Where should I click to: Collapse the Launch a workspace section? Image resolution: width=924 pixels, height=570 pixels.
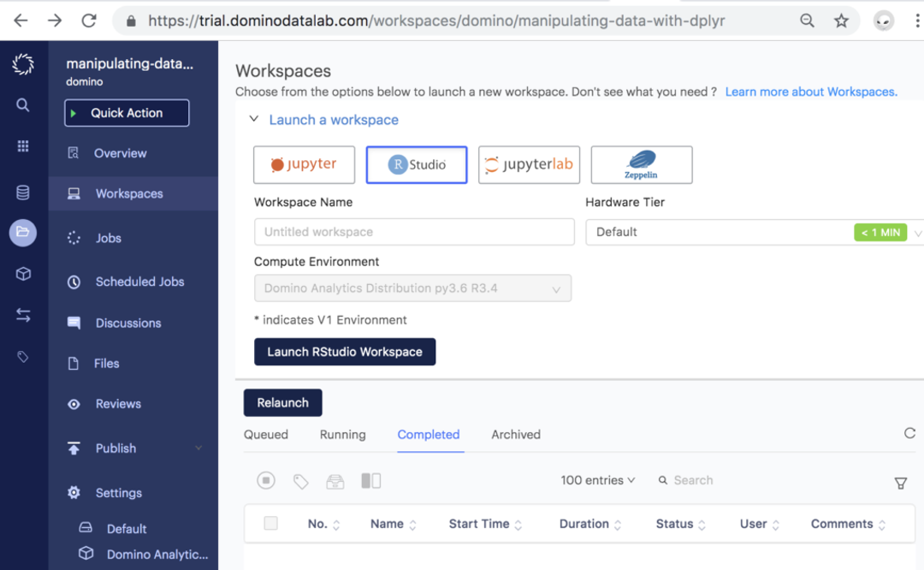pos(254,120)
